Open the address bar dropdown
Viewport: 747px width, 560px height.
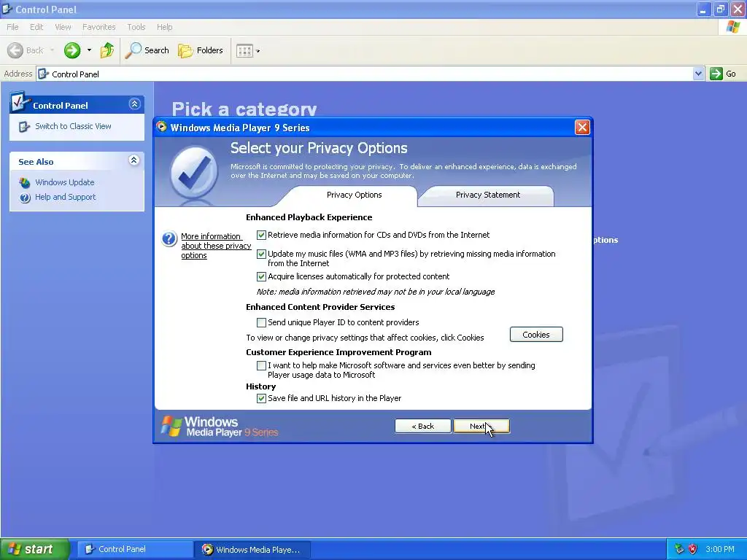[x=698, y=74]
